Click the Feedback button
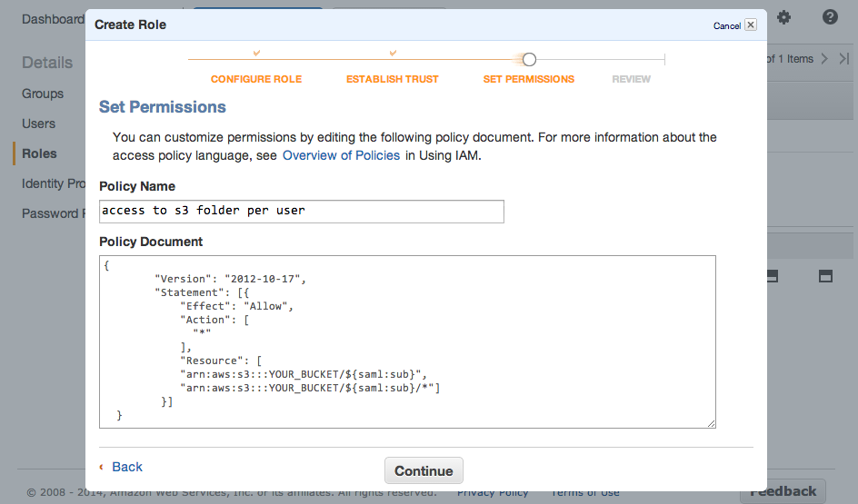Screen dimensions: 858x504 pos(783,491)
